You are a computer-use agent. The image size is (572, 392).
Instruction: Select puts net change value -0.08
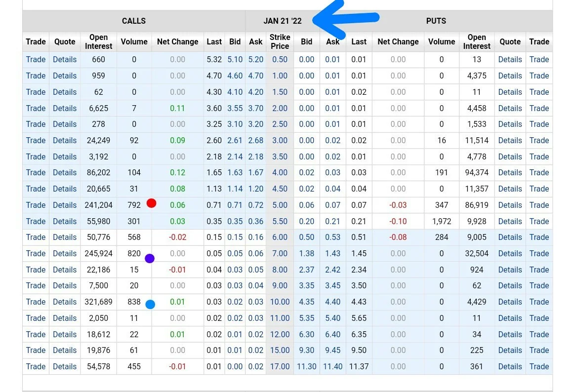[x=398, y=237]
